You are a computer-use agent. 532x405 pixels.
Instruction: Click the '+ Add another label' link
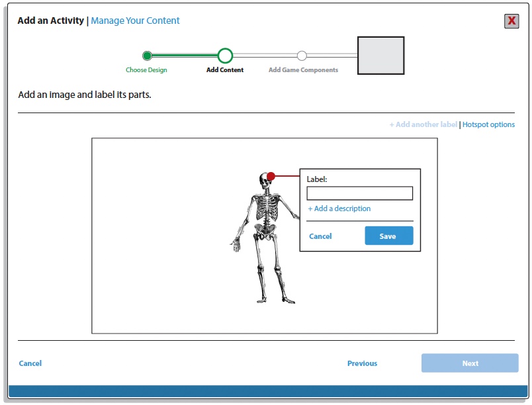point(423,124)
